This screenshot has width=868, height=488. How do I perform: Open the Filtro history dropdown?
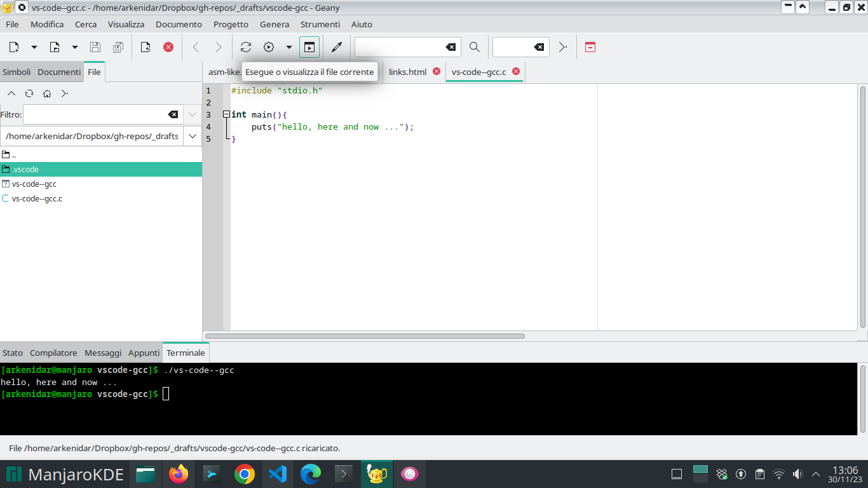coord(193,114)
